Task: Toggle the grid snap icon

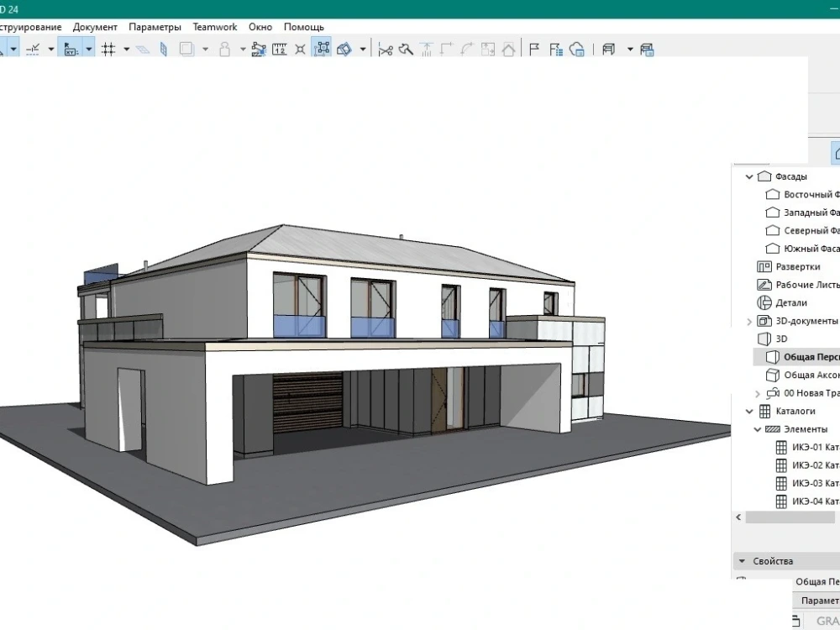Action: coord(108,50)
